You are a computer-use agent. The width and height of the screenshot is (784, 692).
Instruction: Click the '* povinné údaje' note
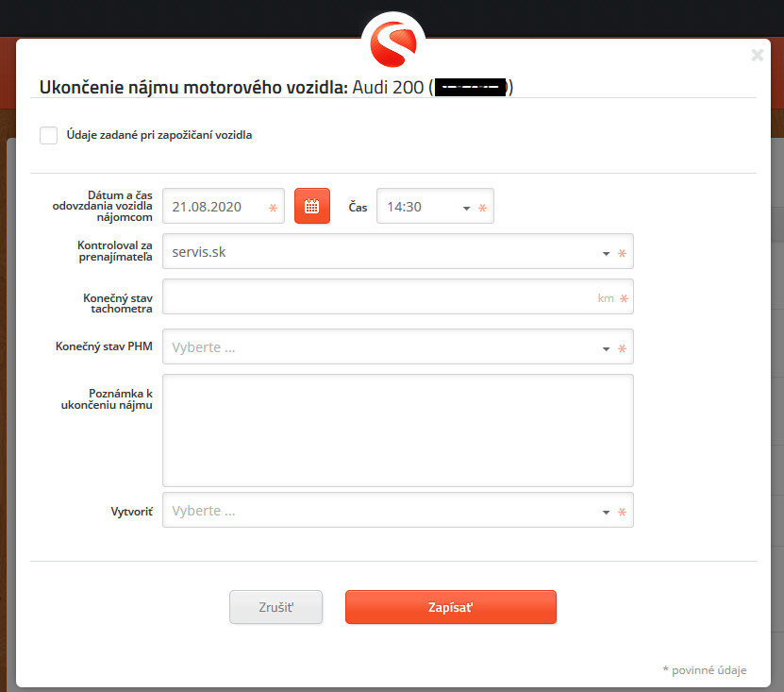(705, 670)
